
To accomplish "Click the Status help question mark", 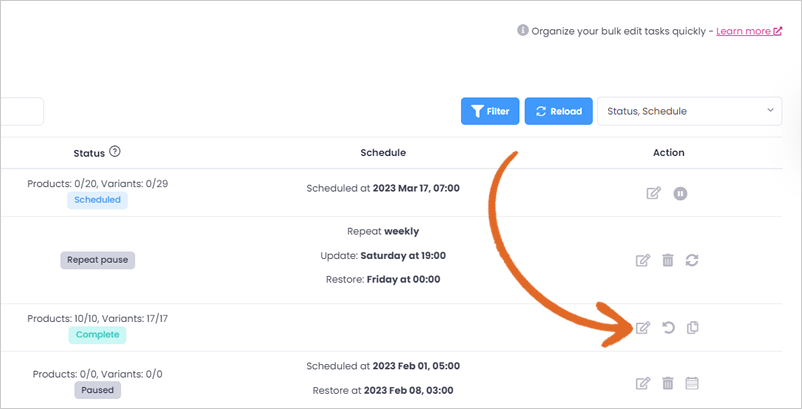I will (x=115, y=152).
